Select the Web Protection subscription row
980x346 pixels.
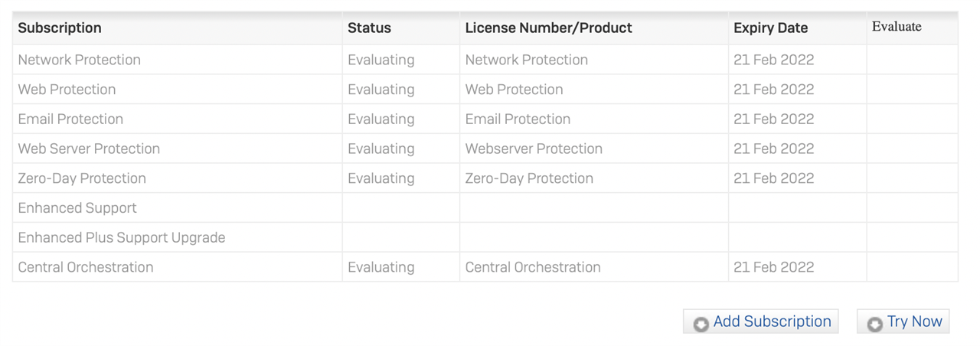pyautogui.click(x=485, y=90)
